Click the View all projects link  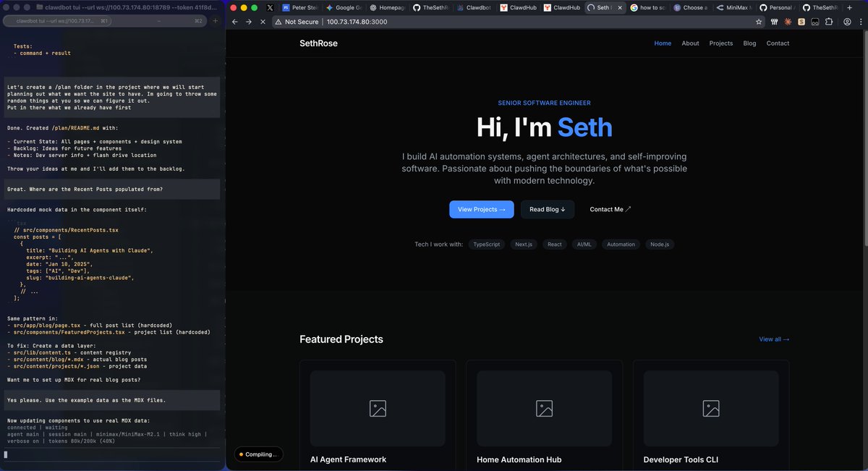coord(774,339)
